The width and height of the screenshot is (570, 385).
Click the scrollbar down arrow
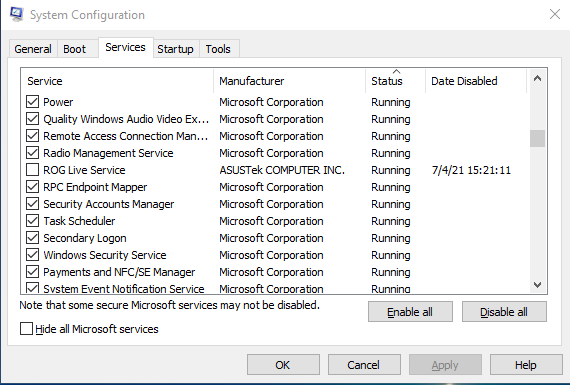(x=537, y=285)
